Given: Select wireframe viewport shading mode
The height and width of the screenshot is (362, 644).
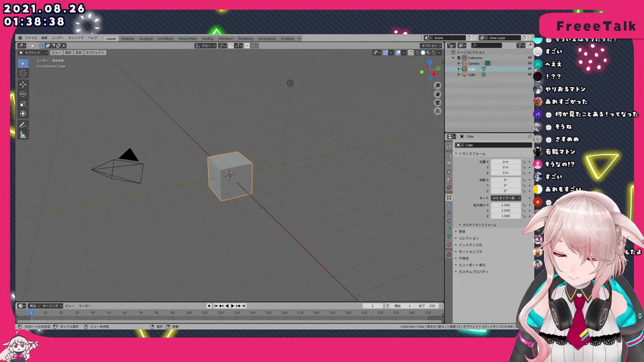Looking at the screenshot, I should point(418,52).
